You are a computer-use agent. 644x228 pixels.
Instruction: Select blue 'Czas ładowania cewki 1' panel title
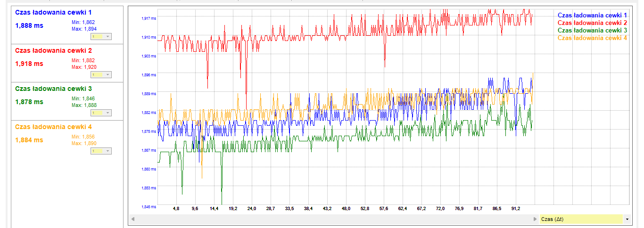(53, 12)
